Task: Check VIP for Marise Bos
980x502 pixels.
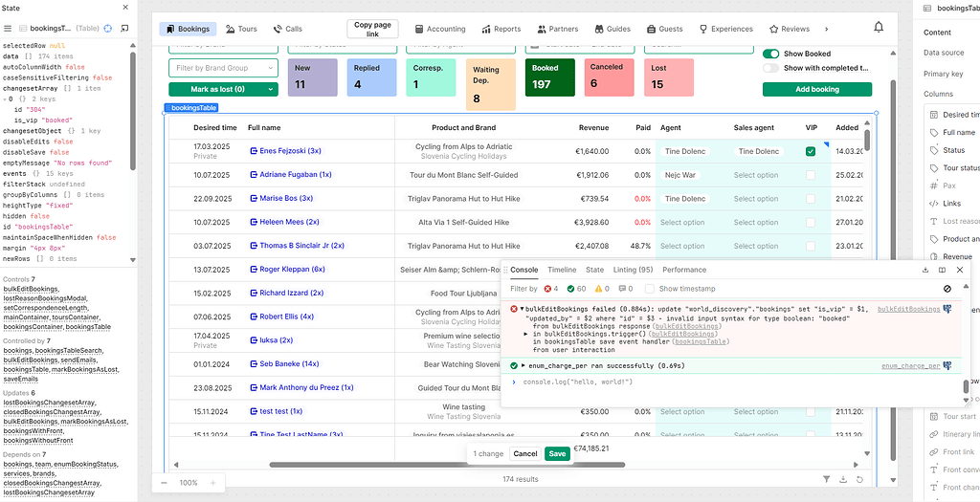Action: (x=811, y=199)
